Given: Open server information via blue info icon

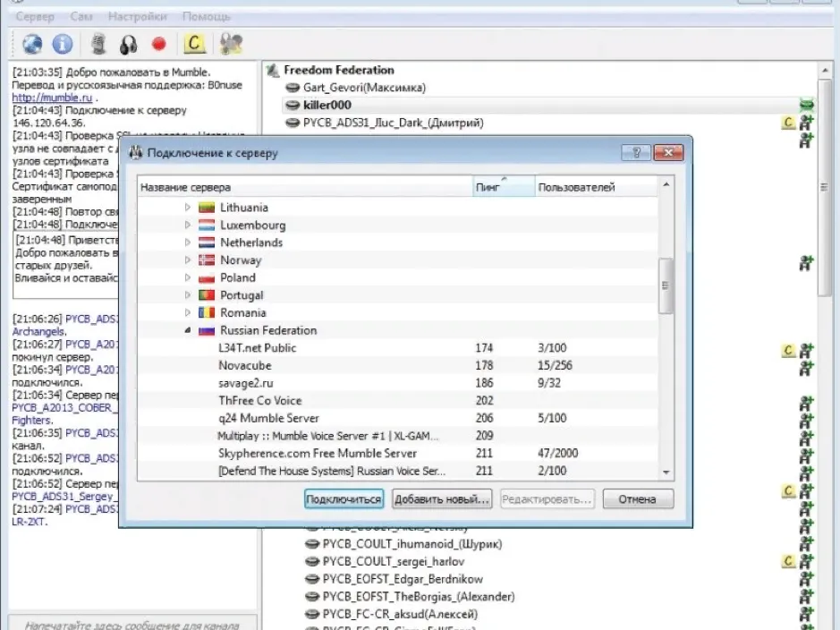Looking at the screenshot, I should tap(63, 43).
